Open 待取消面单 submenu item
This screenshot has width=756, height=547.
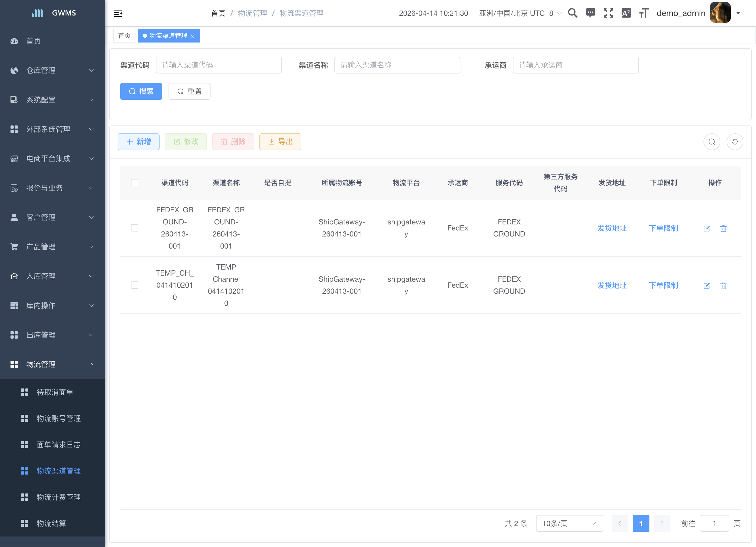point(53,392)
